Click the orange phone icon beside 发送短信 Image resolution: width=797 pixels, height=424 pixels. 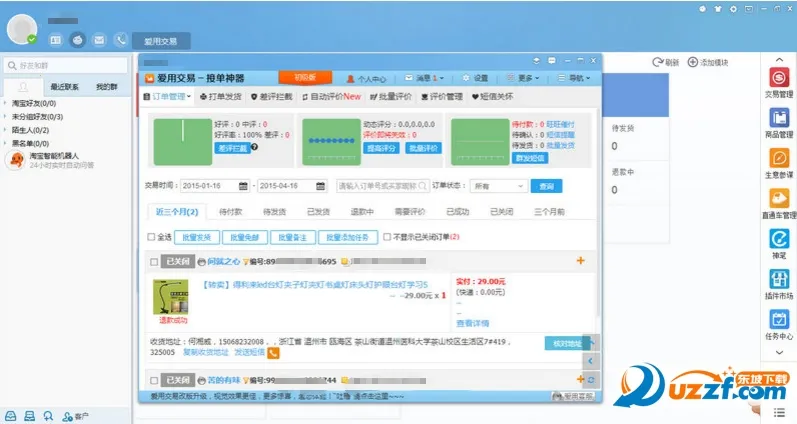coord(273,353)
